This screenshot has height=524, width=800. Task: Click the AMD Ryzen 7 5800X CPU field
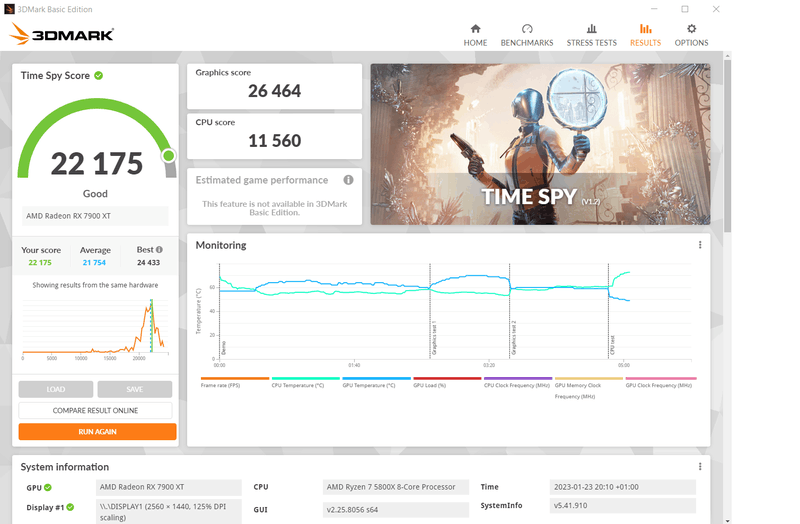click(396, 487)
